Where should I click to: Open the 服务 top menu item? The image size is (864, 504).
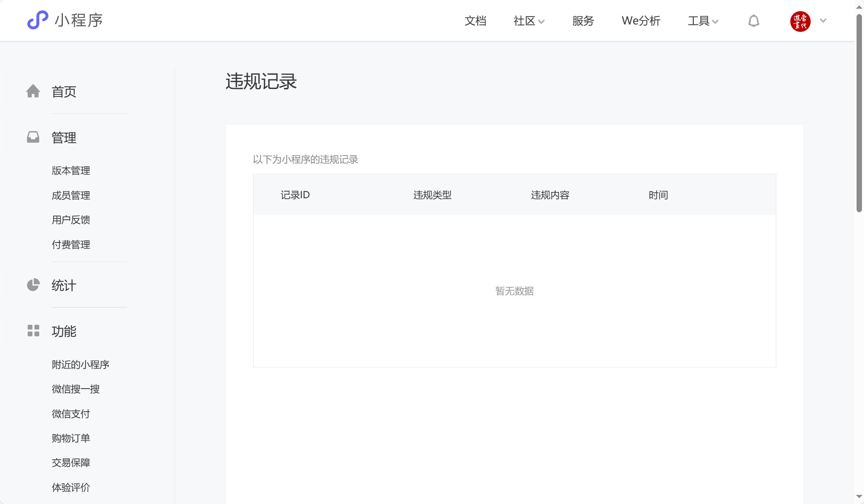click(x=583, y=21)
